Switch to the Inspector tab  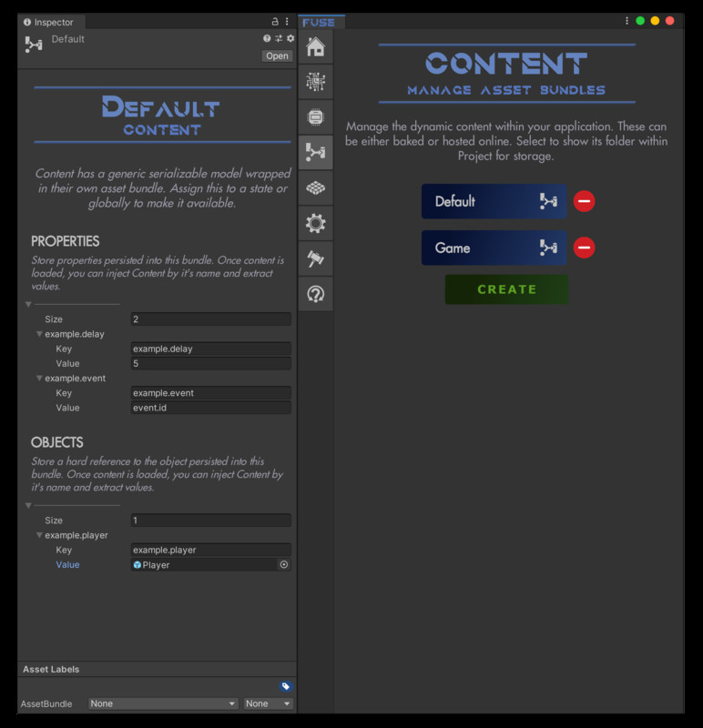point(51,22)
